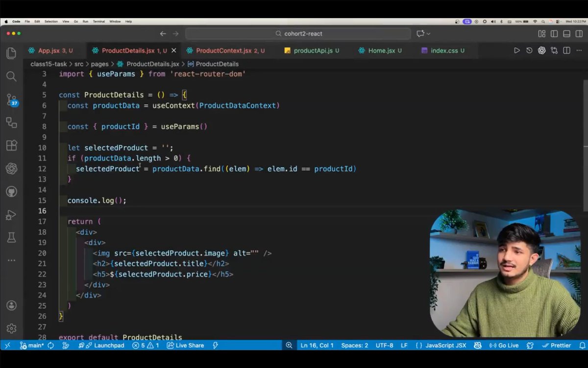588x368 pixels.
Task: Start Live Share session
Action: (185, 345)
